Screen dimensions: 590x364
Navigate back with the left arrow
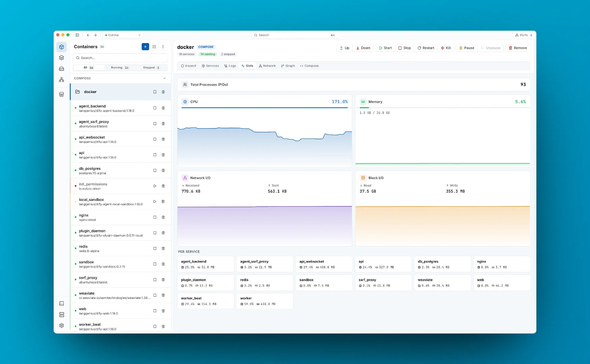coord(88,35)
